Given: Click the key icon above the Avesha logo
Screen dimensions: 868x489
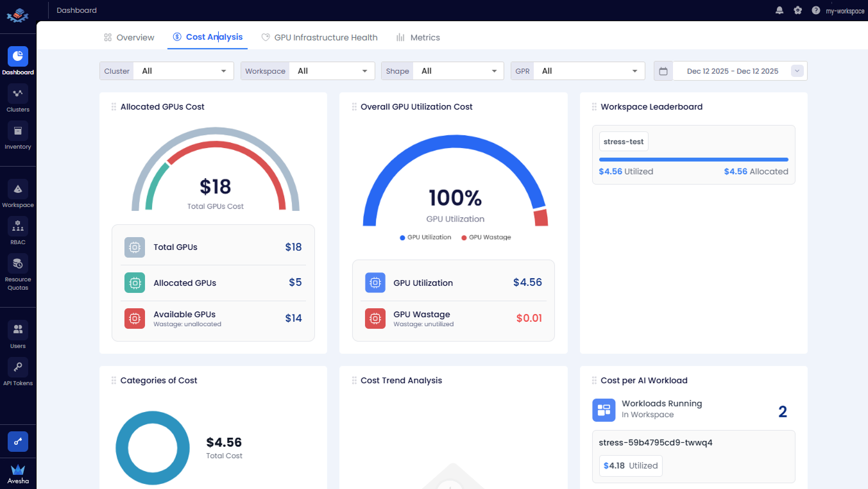Looking at the screenshot, I should [17, 441].
